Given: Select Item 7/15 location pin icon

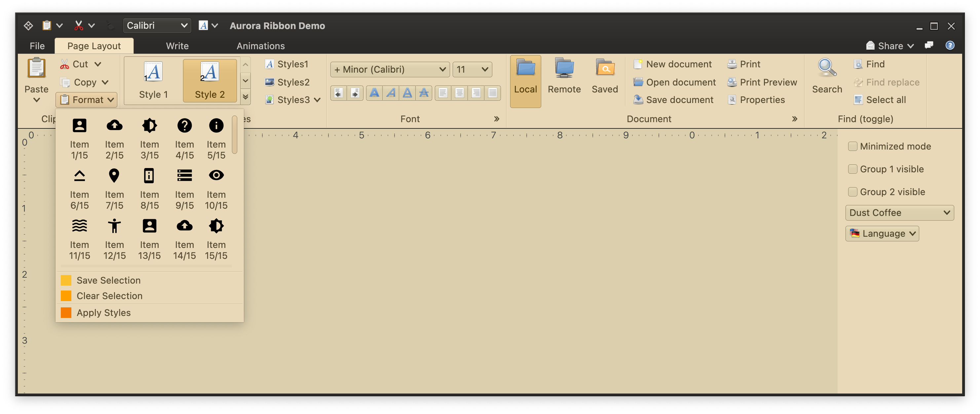Looking at the screenshot, I should pyautogui.click(x=114, y=176).
